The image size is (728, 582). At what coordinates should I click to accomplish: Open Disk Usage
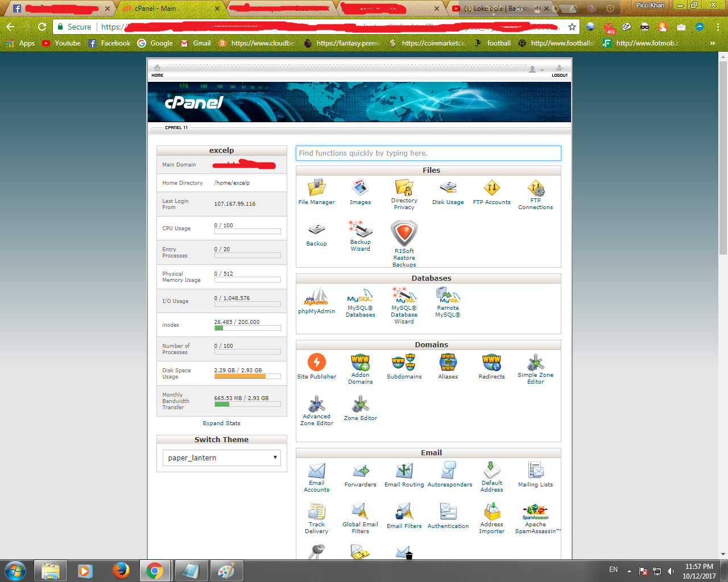pyautogui.click(x=448, y=193)
